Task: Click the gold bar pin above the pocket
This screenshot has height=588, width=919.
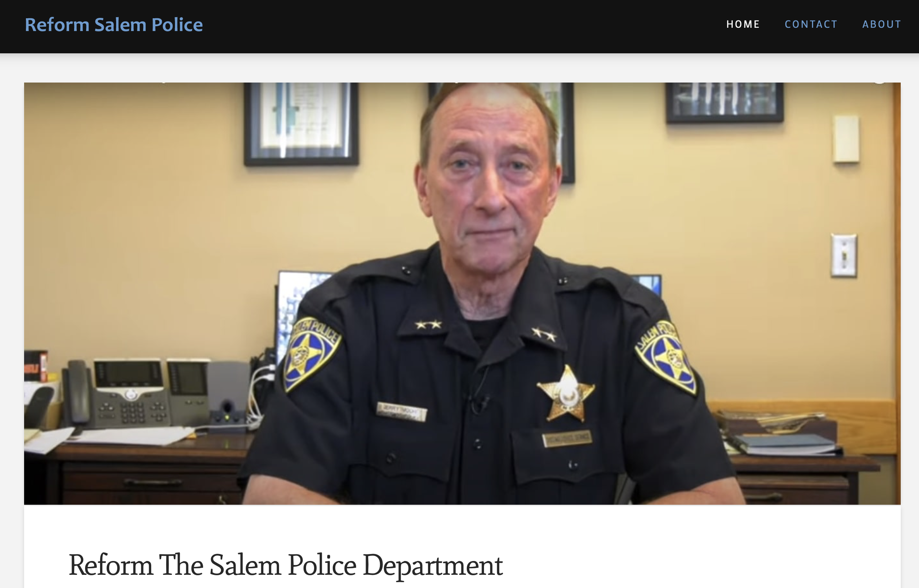Action: (567, 438)
